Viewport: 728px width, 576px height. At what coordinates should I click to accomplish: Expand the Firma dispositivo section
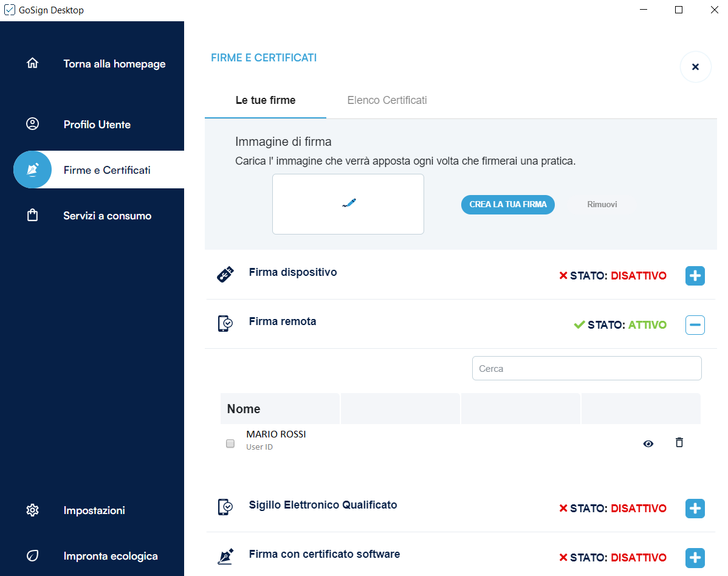(x=695, y=276)
